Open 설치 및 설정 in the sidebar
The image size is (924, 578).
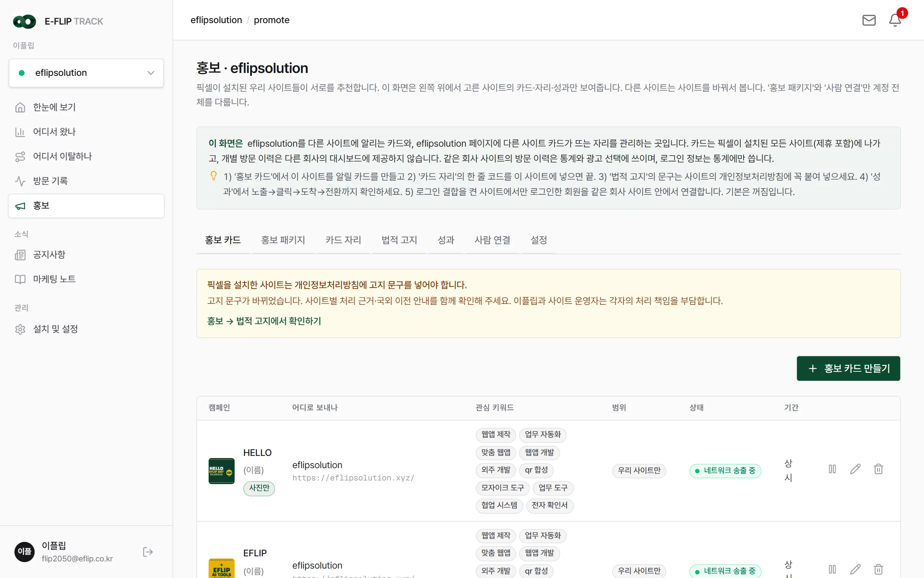86,329
